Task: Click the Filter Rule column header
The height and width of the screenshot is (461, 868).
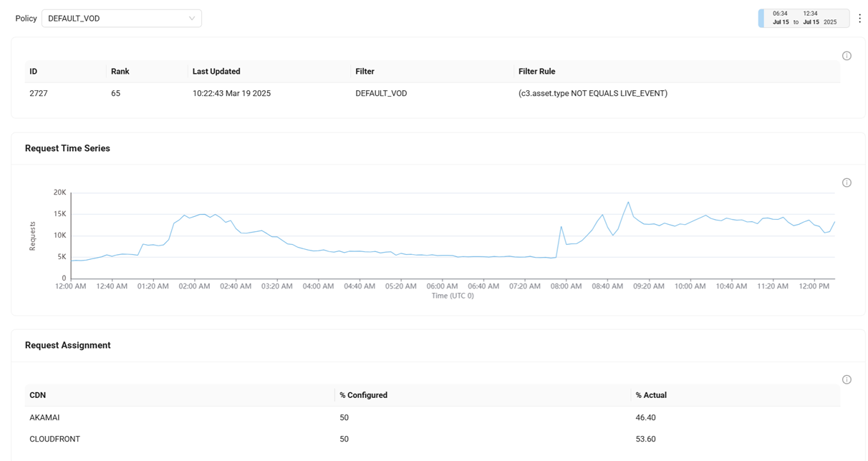Action: tap(537, 72)
